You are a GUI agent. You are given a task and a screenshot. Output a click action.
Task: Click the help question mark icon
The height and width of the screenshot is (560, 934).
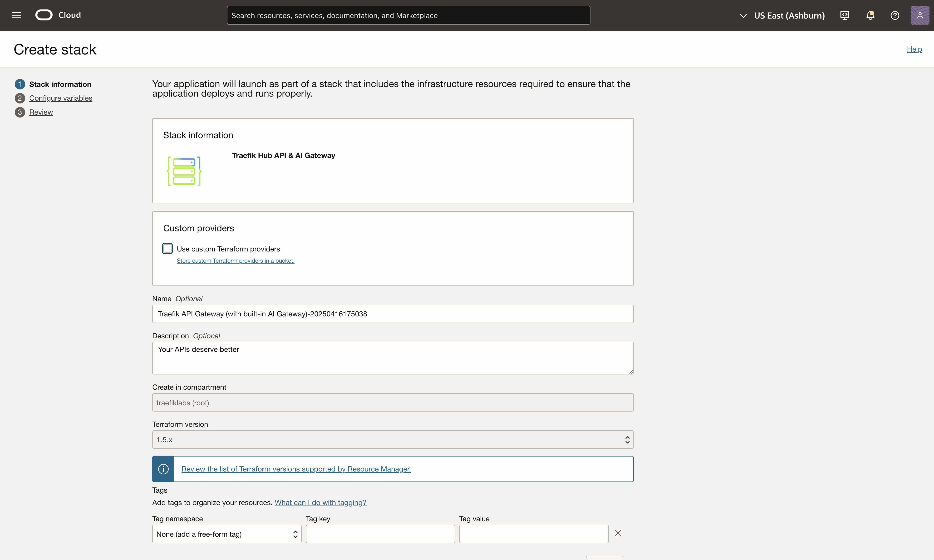click(895, 15)
